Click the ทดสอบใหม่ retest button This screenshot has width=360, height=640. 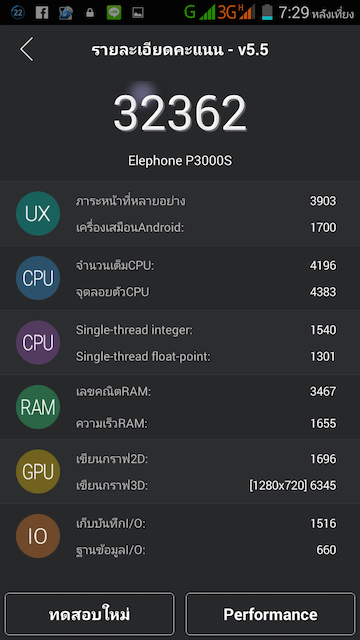[x=89, y=614]
